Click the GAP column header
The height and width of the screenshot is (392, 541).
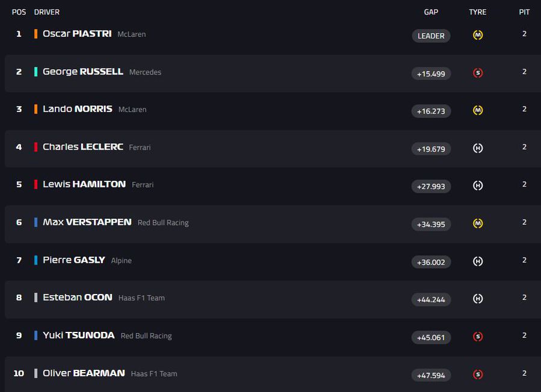431,12
